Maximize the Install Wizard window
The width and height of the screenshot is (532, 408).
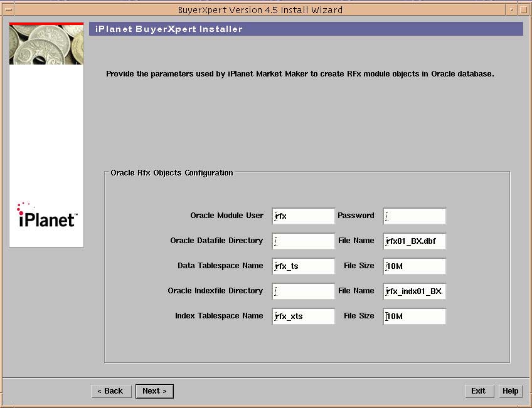[x=523, y=10]
